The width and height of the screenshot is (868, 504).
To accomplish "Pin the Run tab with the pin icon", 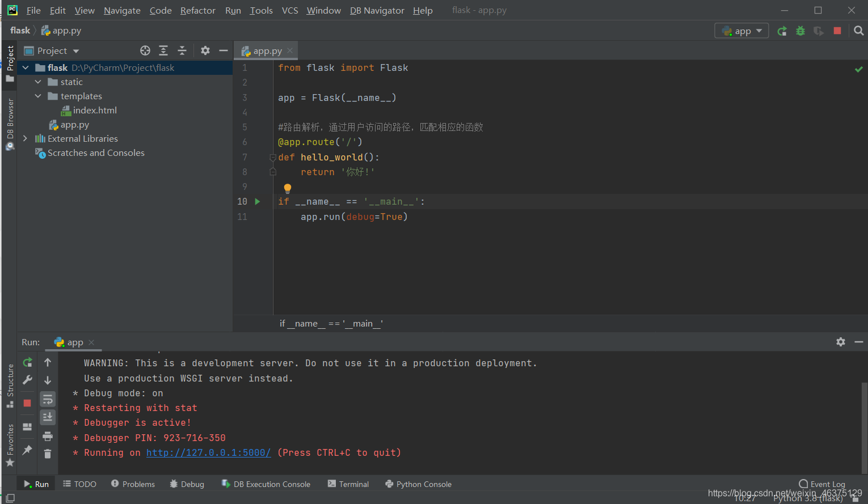I will 27,451.
